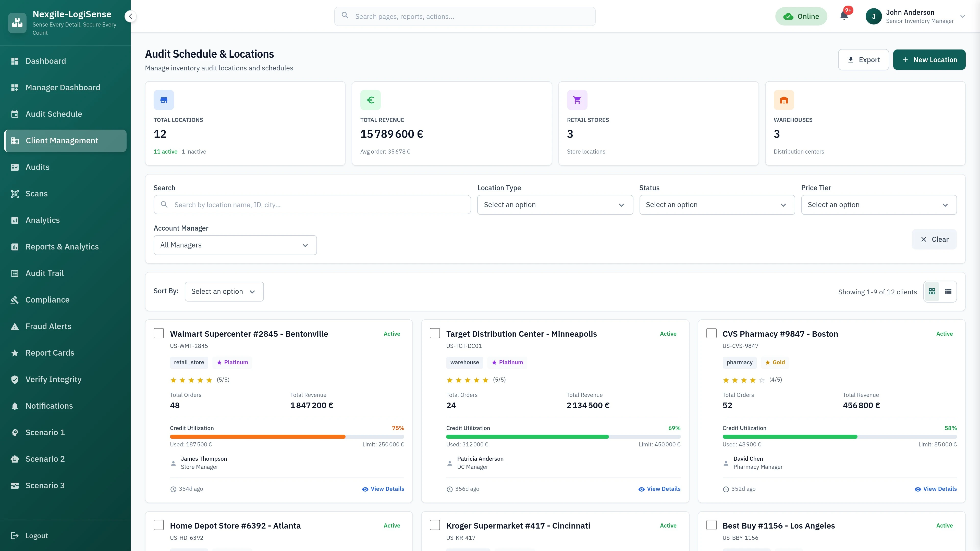The height and width of the screenshot is (551, 980).
Task: Open Report Cards from the sidebar
Action: tap(50, 353)
